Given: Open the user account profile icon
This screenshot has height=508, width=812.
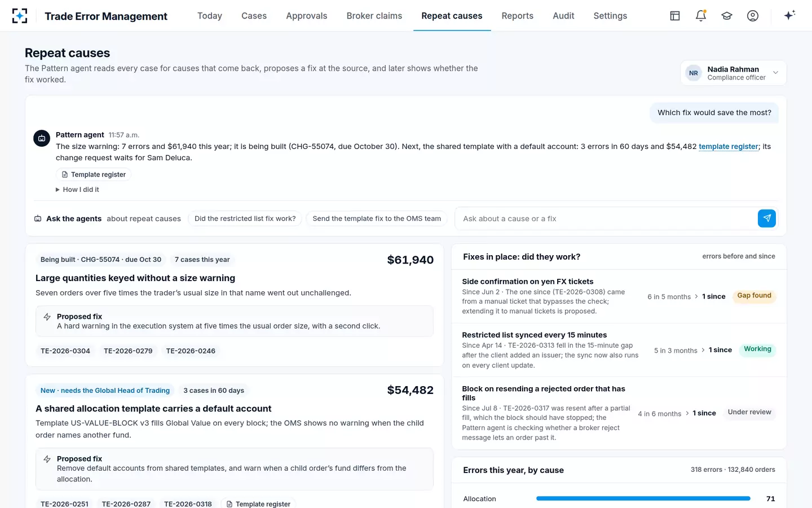Looking at the screenshot, I should point(753,16).
